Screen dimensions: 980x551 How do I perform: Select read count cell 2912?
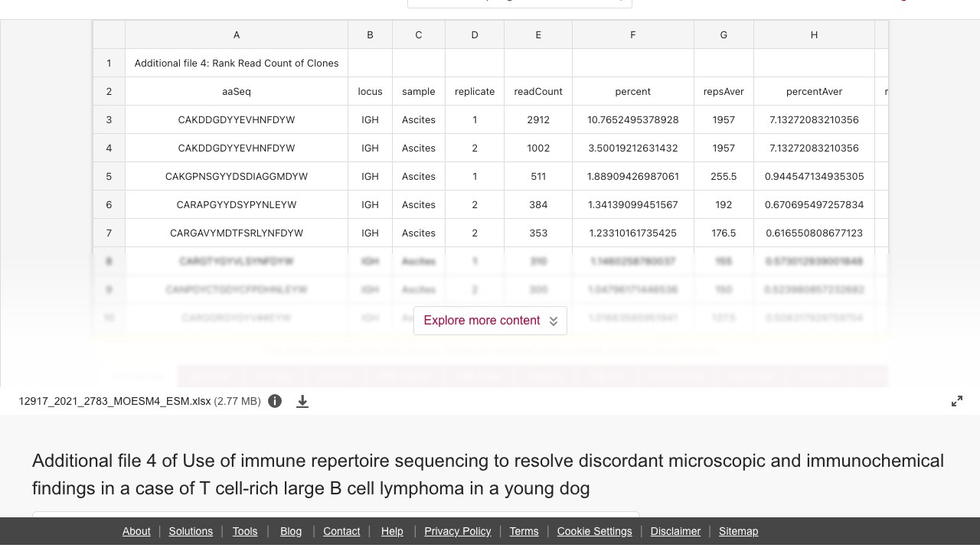coord(538,119)
